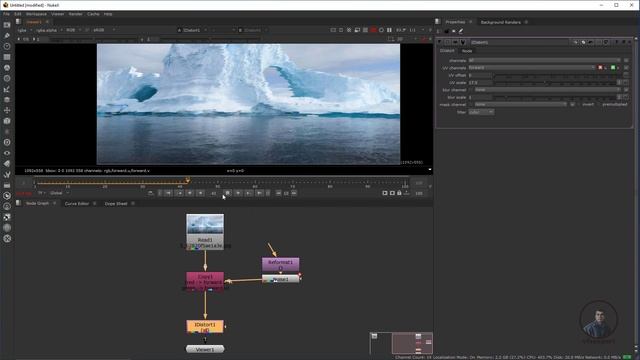Open the viewer RGB display dropdown
This screenshot has width=640, height=360.
click(73, 30)
